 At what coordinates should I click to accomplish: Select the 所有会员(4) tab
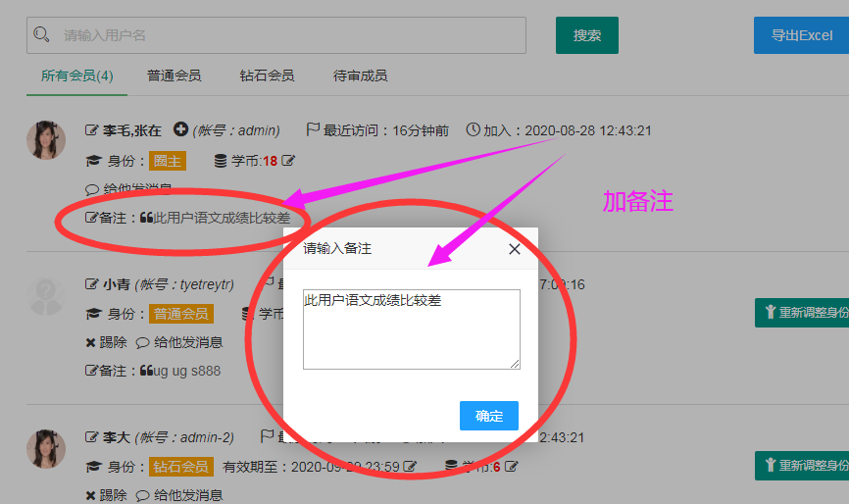pyautogui.click(x=76, y=76)
